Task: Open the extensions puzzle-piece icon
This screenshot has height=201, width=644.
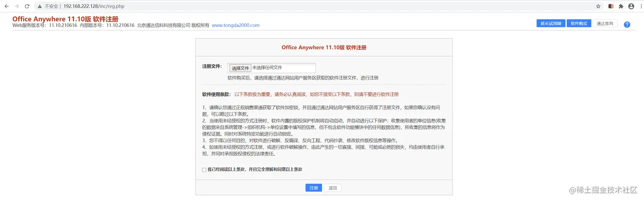Action: 621,6
